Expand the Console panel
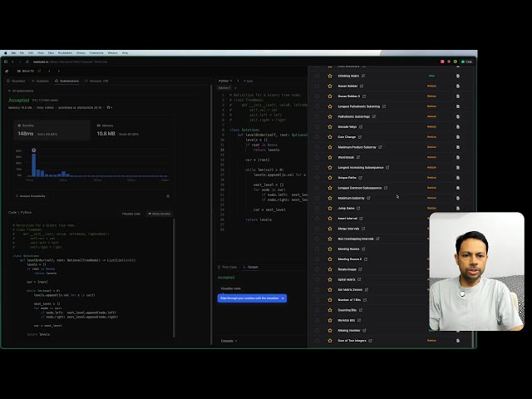Viewport: 532px width, 399px height. click(229, 341)
